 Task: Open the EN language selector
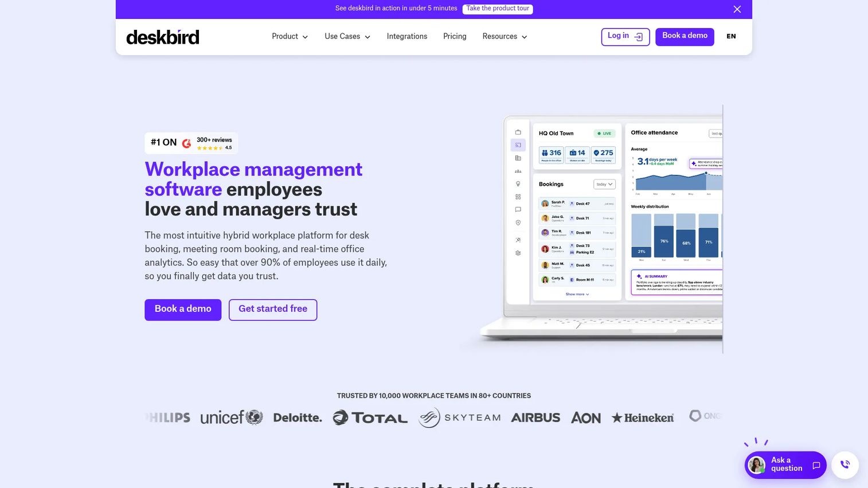tap(731, 36)
